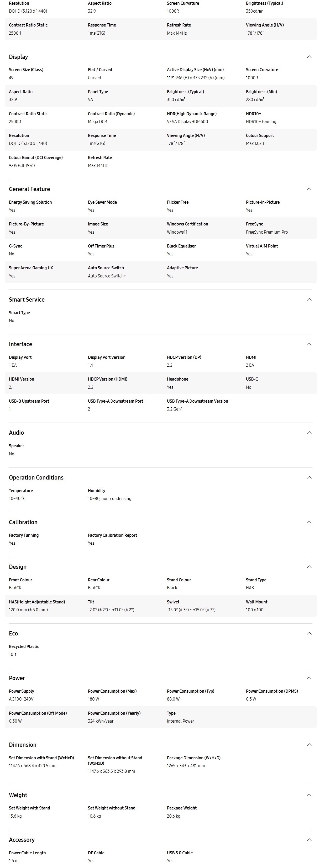
Task: Collapse the Operation Conditions chevron
Action: tap(309, 477)
